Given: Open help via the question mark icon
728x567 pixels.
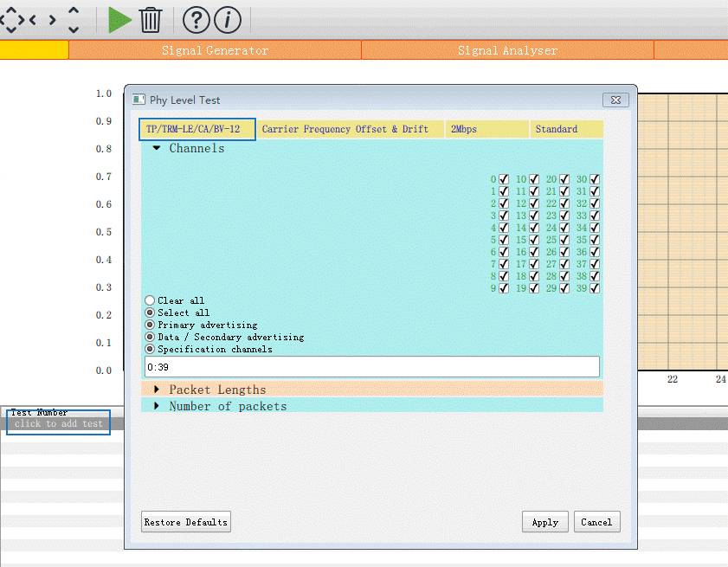Looking at the screenshot, I should coord(196,19).
